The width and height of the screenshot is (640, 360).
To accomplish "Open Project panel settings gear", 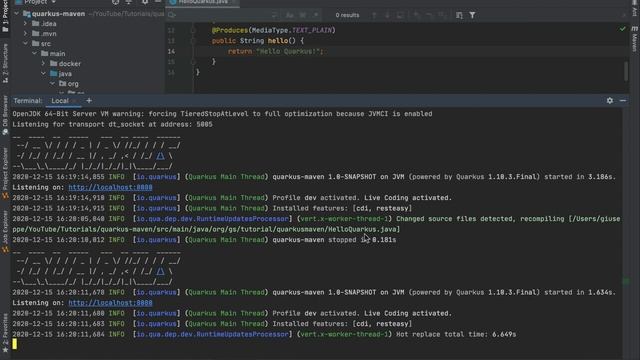I will (x=145, y=2).
